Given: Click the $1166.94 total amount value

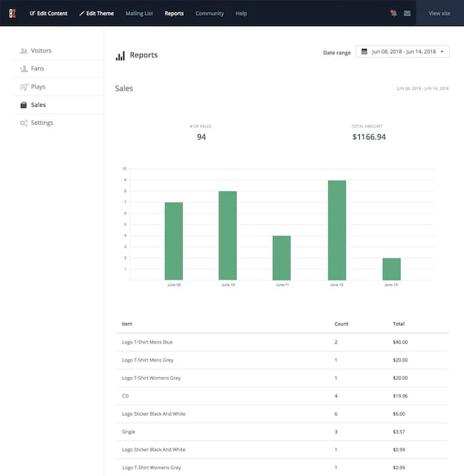Looking at the screenshot, I should click(369, 137).
